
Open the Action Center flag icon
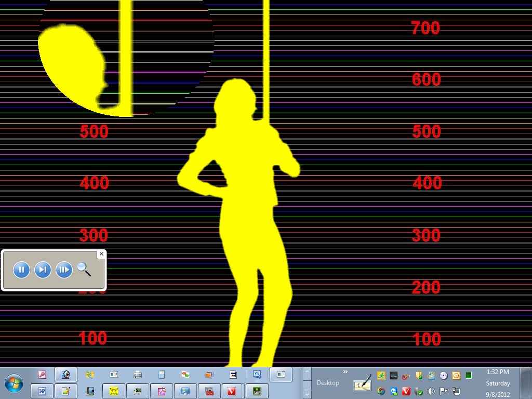tap(443, 391)
